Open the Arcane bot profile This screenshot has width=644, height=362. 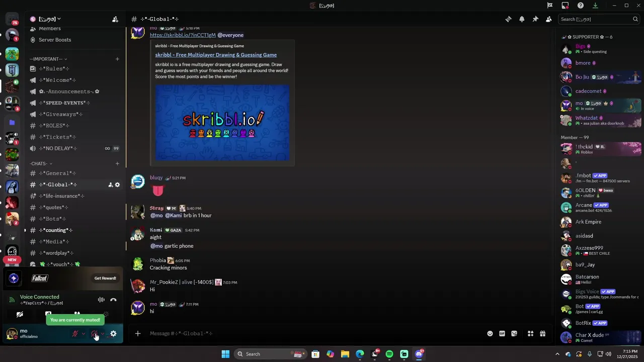[601, 207]
